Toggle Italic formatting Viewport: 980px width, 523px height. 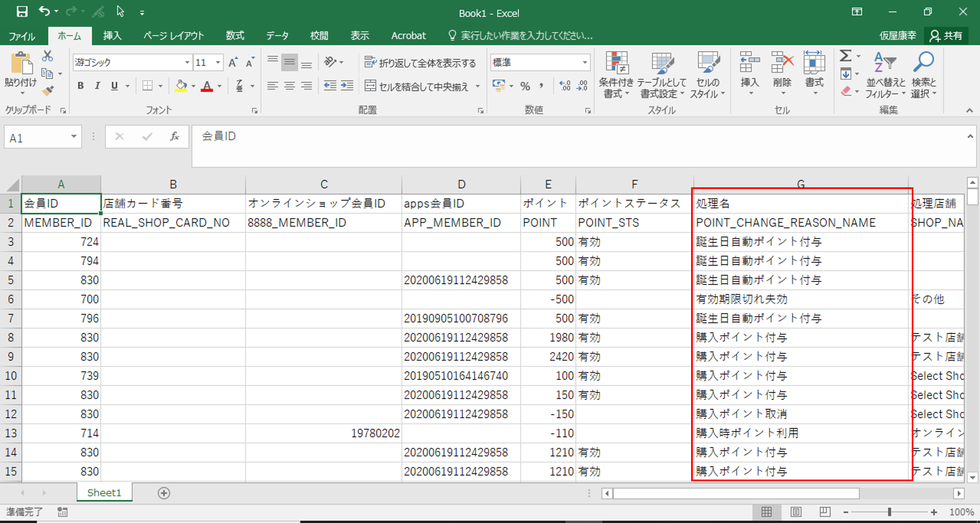(x=97, y=86)
